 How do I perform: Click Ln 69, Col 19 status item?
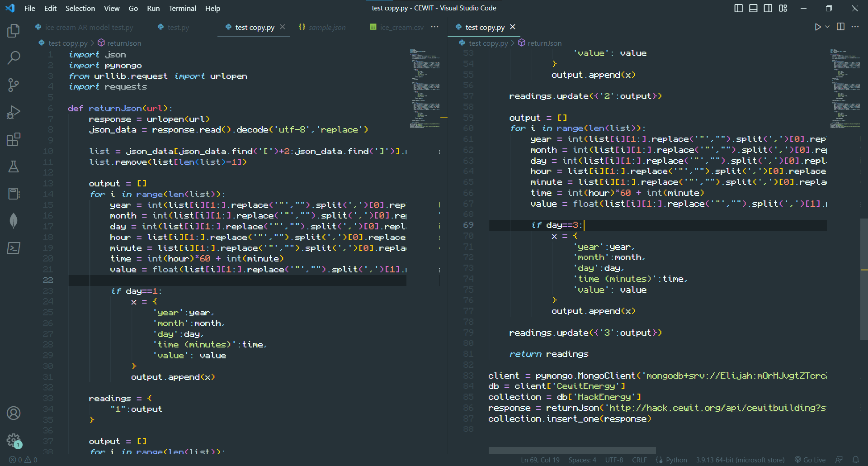[540, 460]
